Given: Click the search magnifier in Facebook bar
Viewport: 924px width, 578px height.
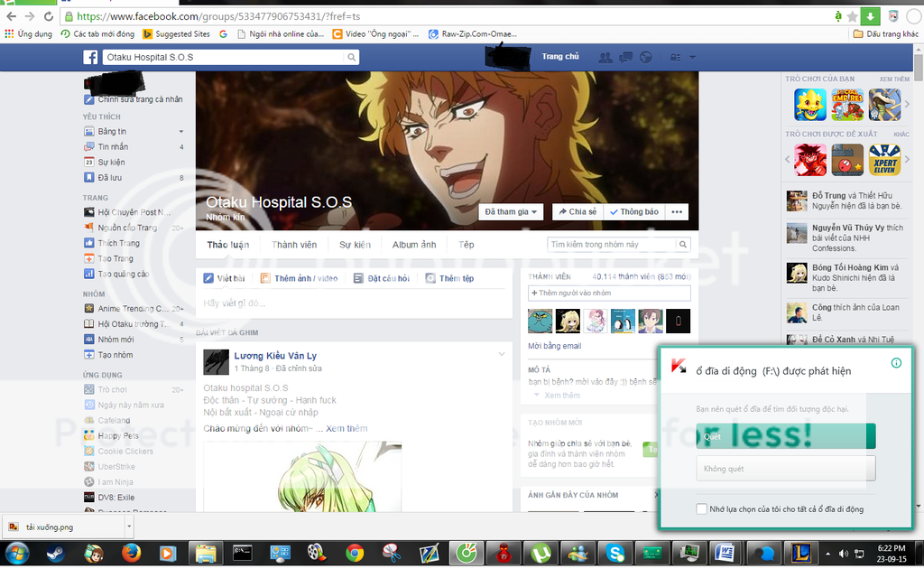Looking at the screenshot, I should coord(351,57).
